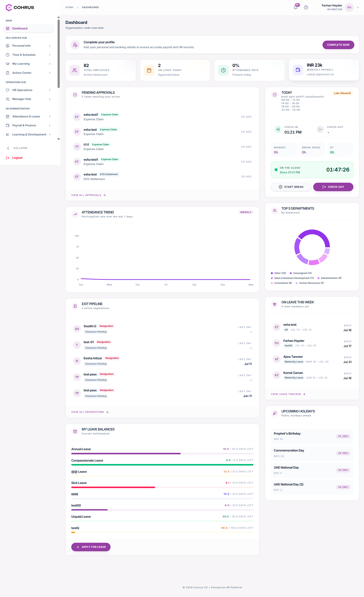This screenshot has width=364, height=597.
Task: Select Dashboard in the sidebar menu
Action: pos(28,28)
